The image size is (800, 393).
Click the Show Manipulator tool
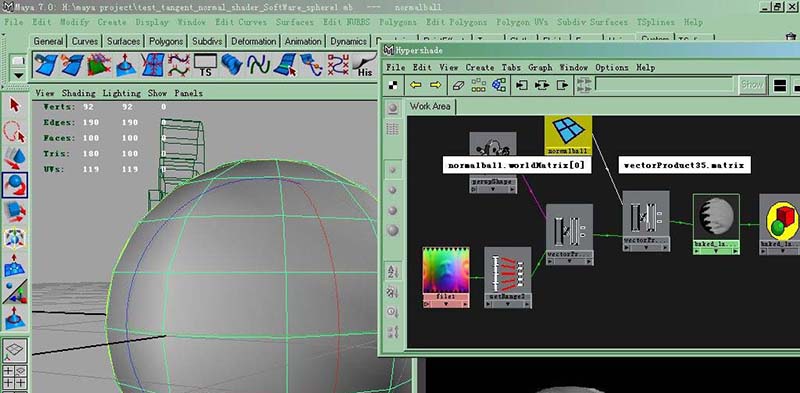15,291
